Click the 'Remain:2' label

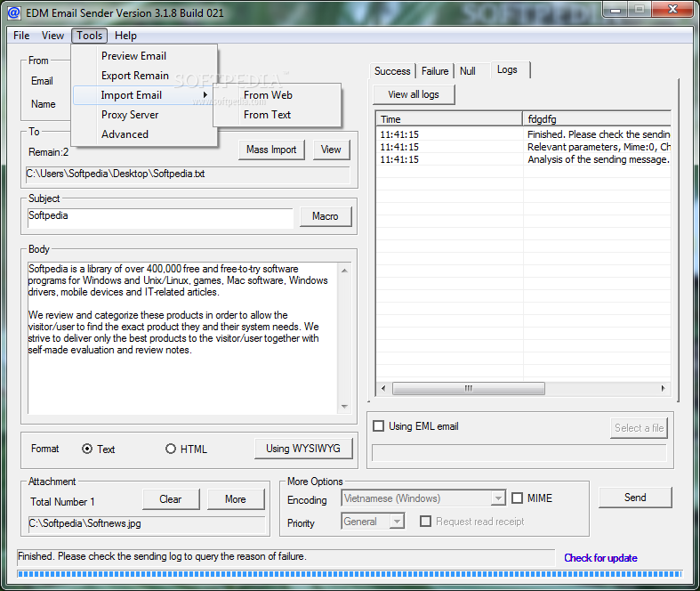49,152
